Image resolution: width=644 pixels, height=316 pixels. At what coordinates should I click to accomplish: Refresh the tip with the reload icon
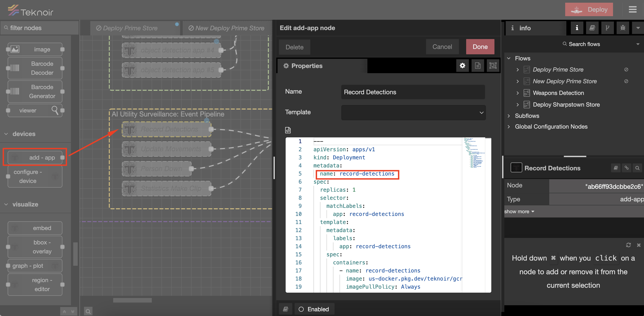point(628,245)
